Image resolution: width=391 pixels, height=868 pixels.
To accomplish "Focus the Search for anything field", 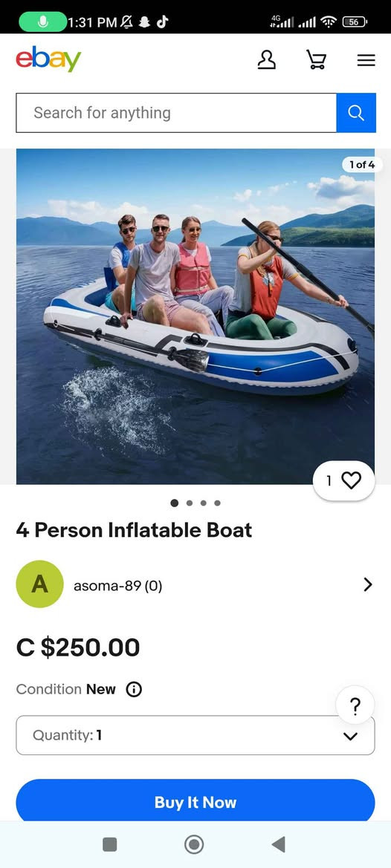I will click(176, 113).
